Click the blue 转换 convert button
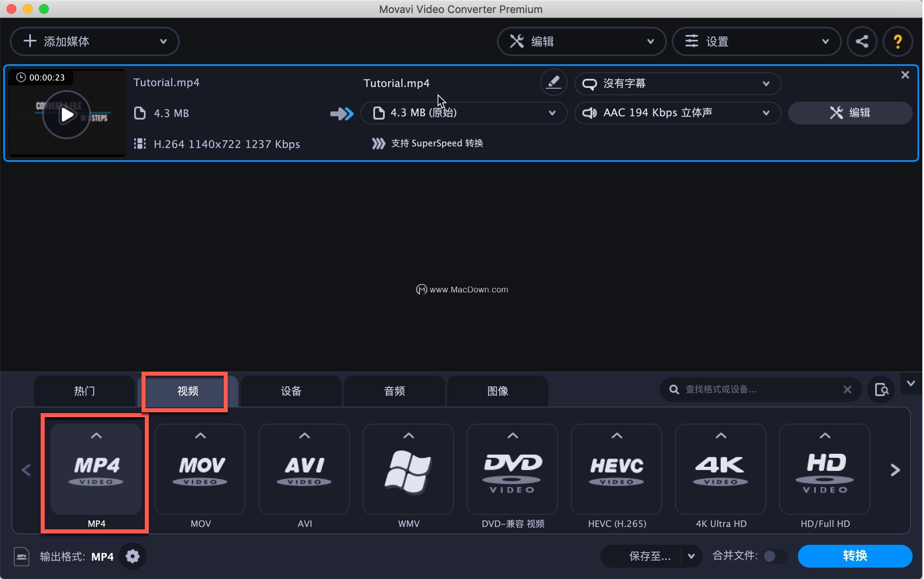Screen dimensions: 924x579 855,556
